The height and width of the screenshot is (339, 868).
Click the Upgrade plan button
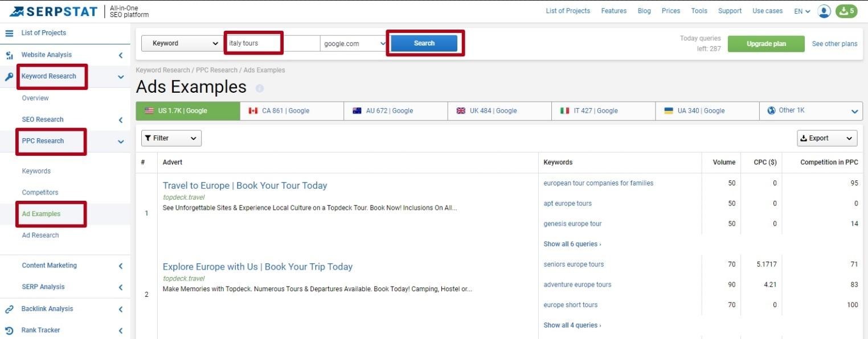[x=767, y=44]
